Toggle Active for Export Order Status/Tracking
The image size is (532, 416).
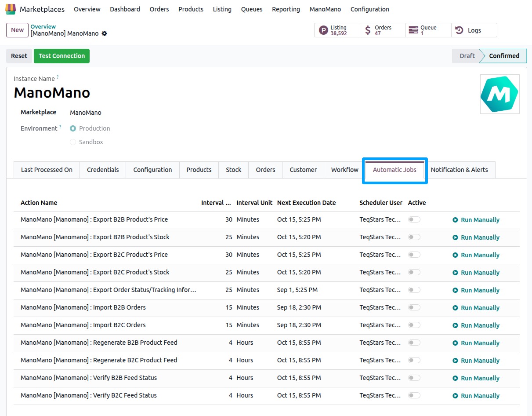click(414, 290)
